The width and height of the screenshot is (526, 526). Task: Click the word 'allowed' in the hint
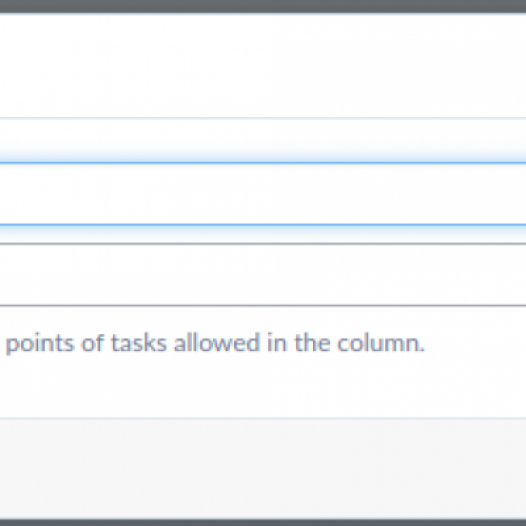click(x=217, y=343)
